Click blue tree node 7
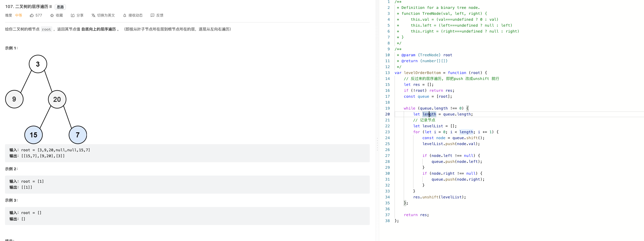644x241 pixels. click(78, 135)
